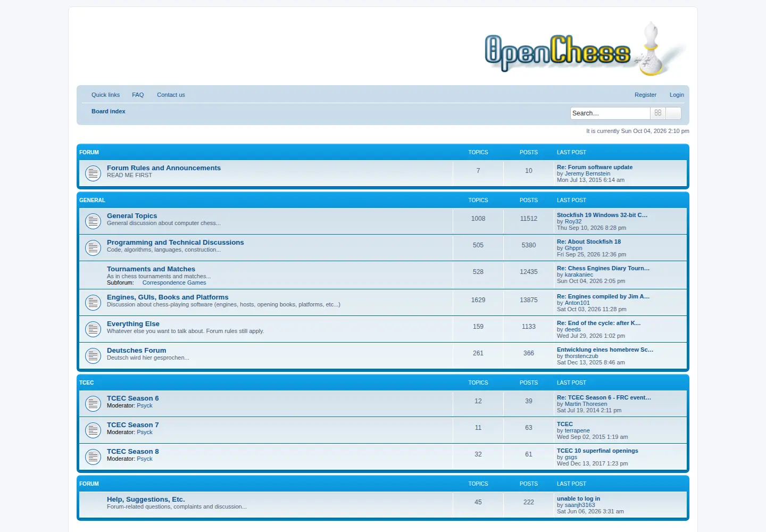Click the Deutsches Forum icon
Viewport: 766px width, 532px height.
pos(93,356)
